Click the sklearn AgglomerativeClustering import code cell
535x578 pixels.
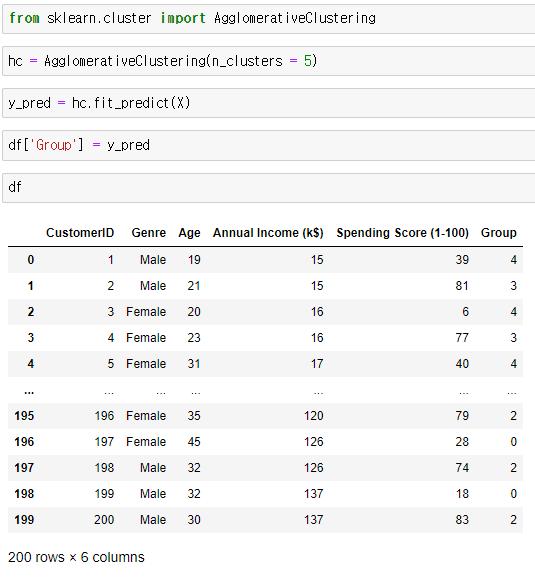point(269,19)
